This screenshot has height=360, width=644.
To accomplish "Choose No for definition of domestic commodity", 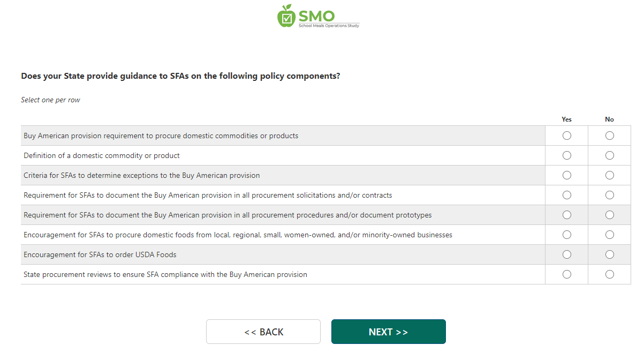I will pos(610,155).
